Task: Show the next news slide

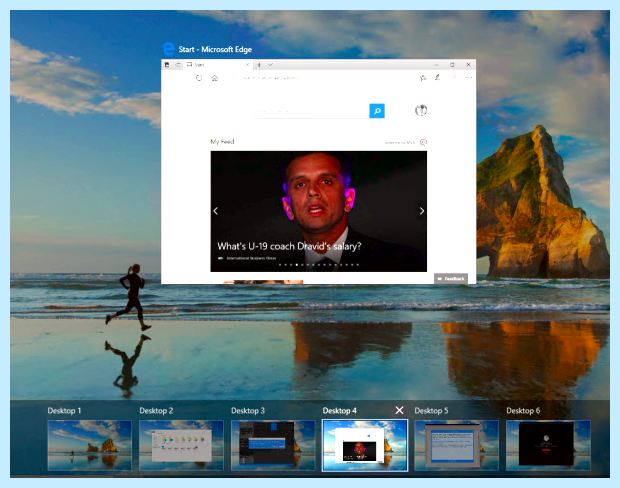Action: [x=422, y=211]
